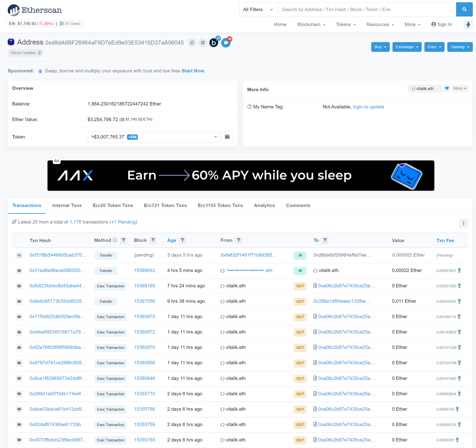Open the All Filters dropdown
Viewport: 476px width, 448px height.
pyautogui.click(x=258, y=9)
